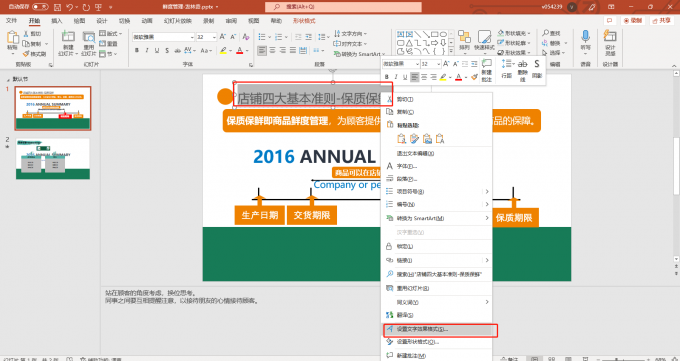
Task: Click the Save icon in title bar
Action: coord(58,7)
